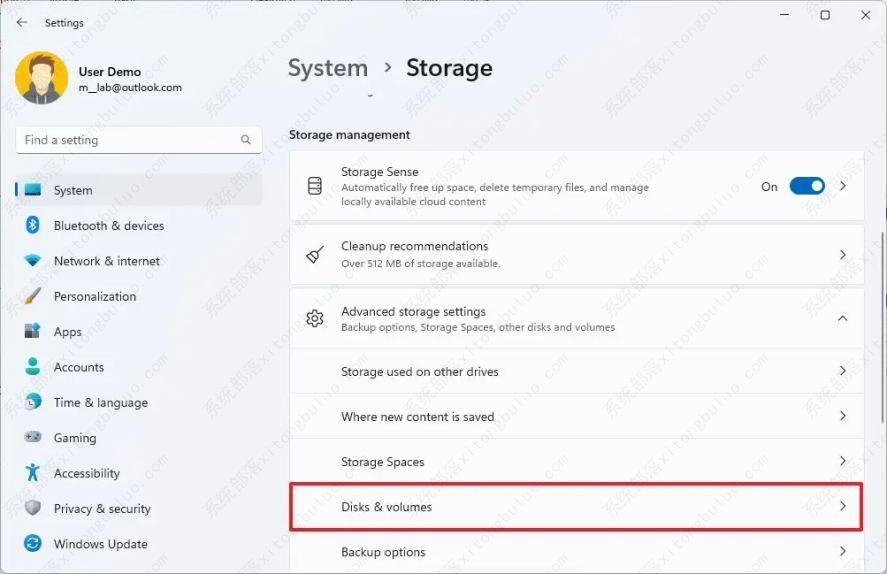Open Storage Sense details with chevron arrow
Viewport: 887px width, 574px height.
point(842,186)
